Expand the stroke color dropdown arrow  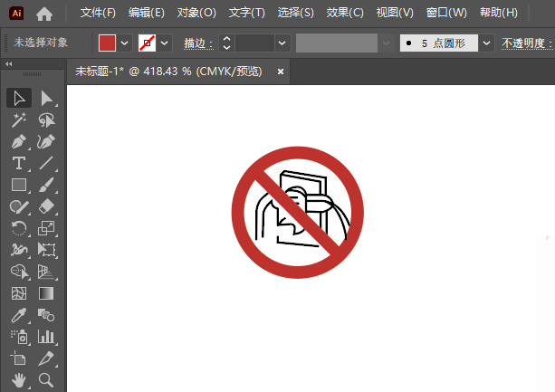tap(164, 43)
